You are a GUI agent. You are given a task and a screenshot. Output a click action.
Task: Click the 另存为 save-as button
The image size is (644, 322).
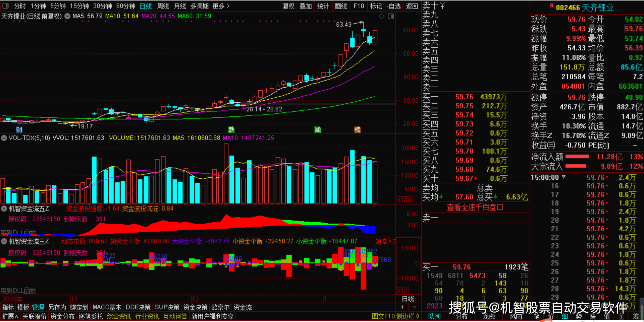(x=57, y=307)
